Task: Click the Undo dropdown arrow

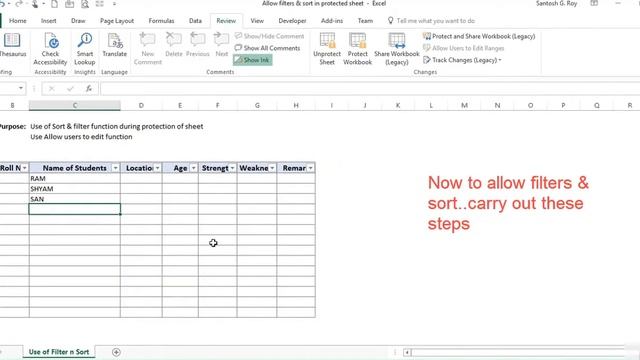Action: point(9,4)
